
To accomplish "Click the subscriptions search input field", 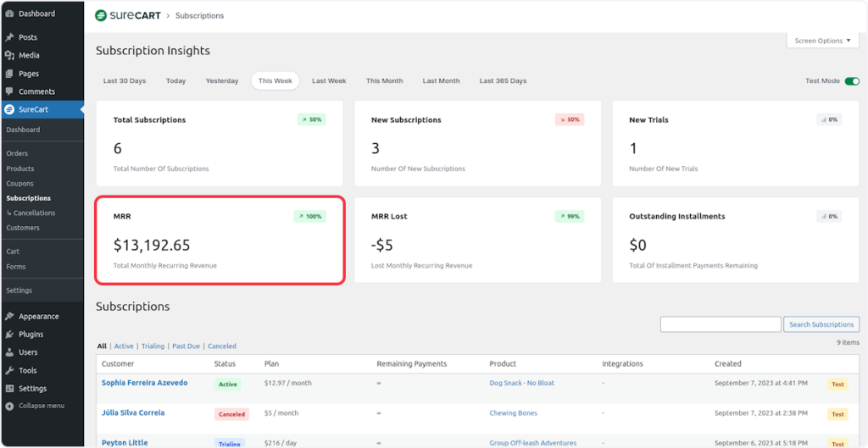I will (721, 324).
